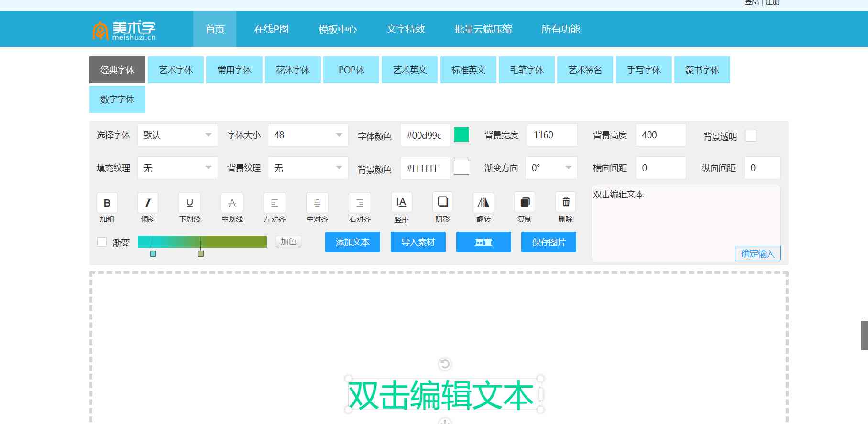868x424 pixels.
Task: Apply strikethrough (中划线) formatting
Action: (232, 203)
